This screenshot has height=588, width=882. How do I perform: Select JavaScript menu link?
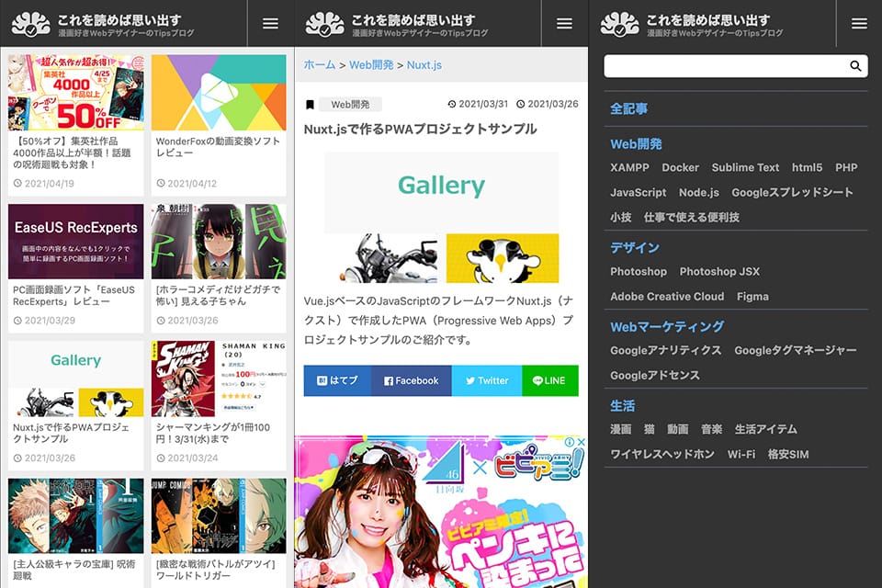pos(638,192)
